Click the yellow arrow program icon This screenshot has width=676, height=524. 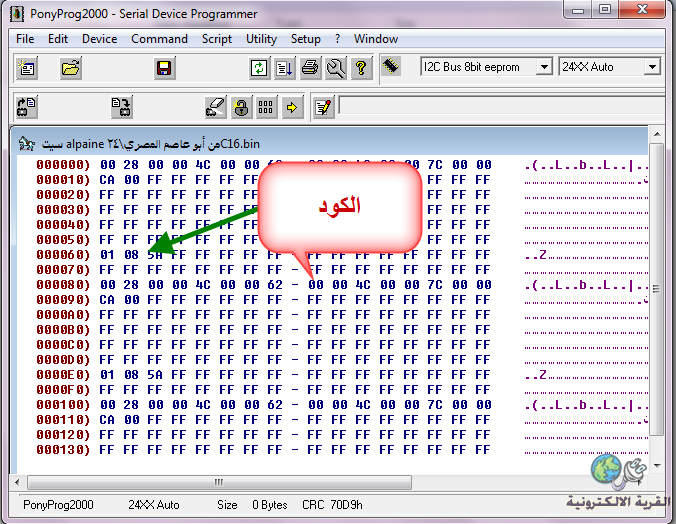point(292,107)
